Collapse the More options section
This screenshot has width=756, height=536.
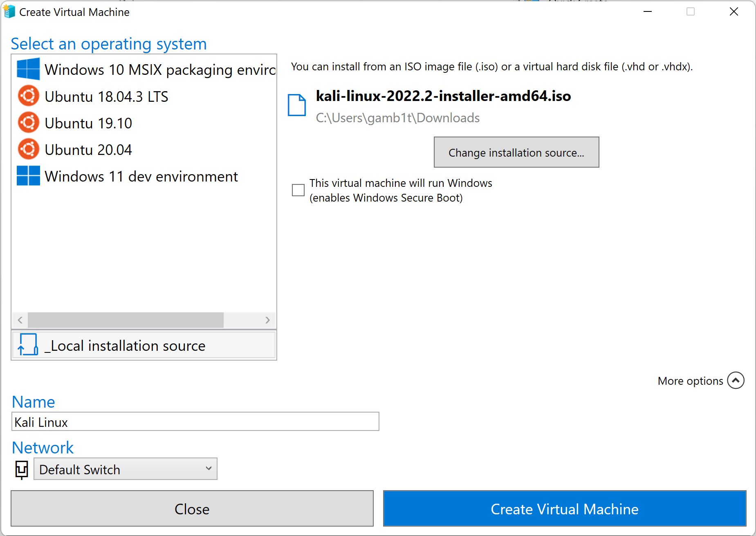(x=736, y=380)
